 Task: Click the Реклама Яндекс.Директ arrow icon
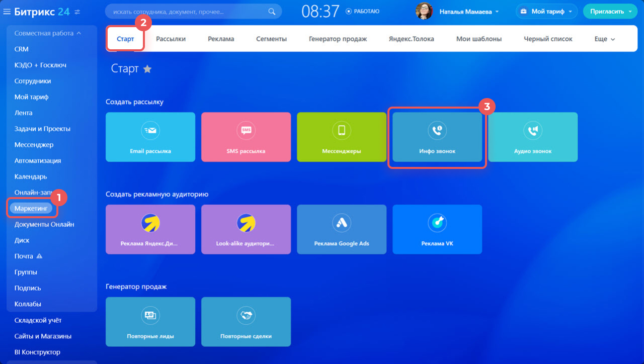point(150,223)
